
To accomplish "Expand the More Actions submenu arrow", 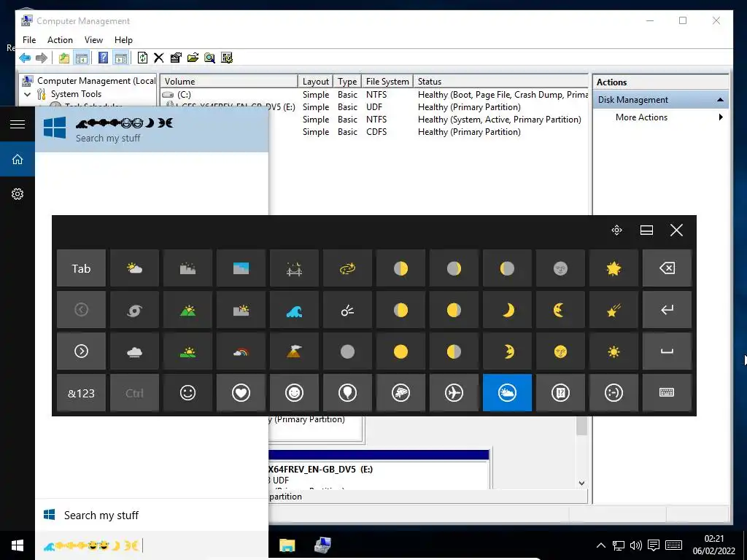I will coord(721,117).
